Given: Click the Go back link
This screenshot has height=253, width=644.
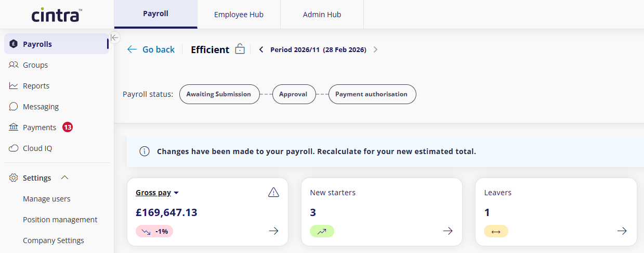Looking at the screenshot, I should (151, 49).
